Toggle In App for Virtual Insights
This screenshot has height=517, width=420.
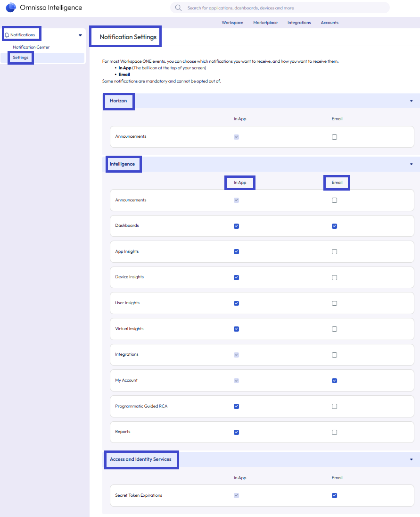point(236,329)
